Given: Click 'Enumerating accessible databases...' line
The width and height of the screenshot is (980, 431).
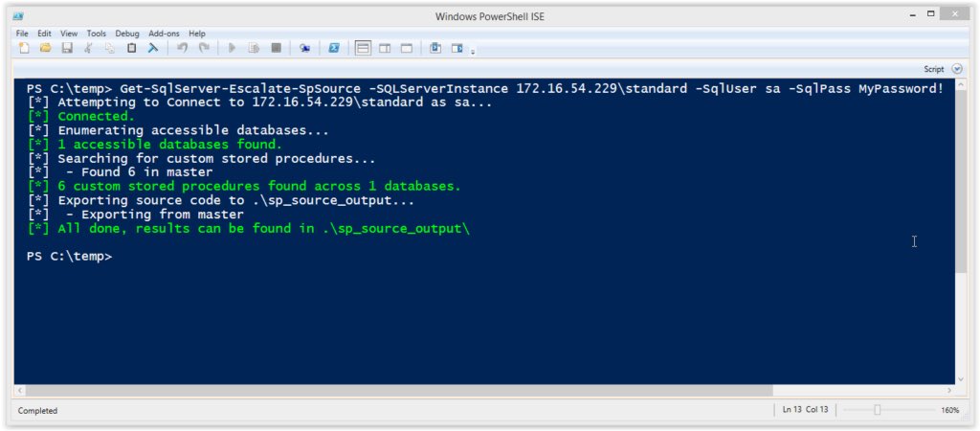Looking at the screenshot, I should point(178,131).
